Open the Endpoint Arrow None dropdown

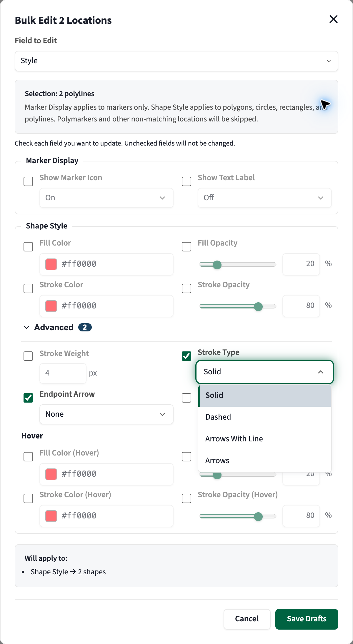click(106, 414)
